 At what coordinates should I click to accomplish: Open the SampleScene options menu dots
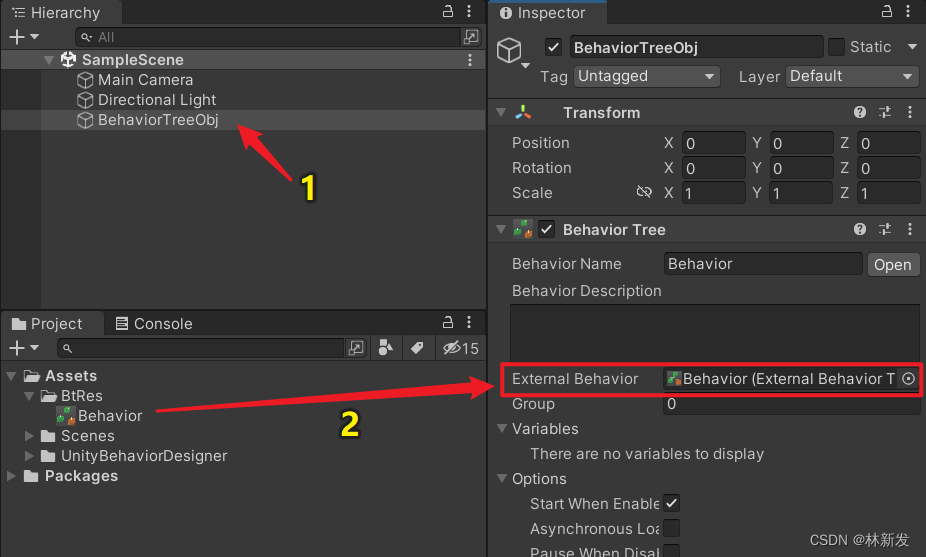click(x=469, y=60)
